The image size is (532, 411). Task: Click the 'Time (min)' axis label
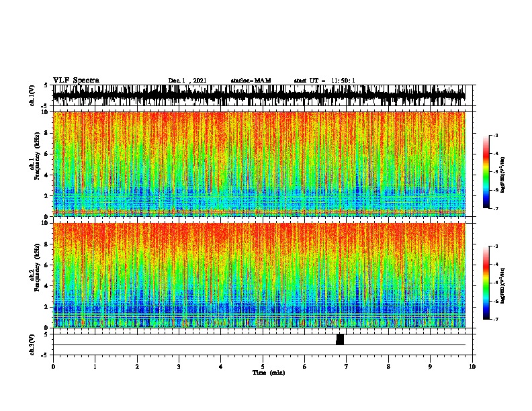(269, 373)
